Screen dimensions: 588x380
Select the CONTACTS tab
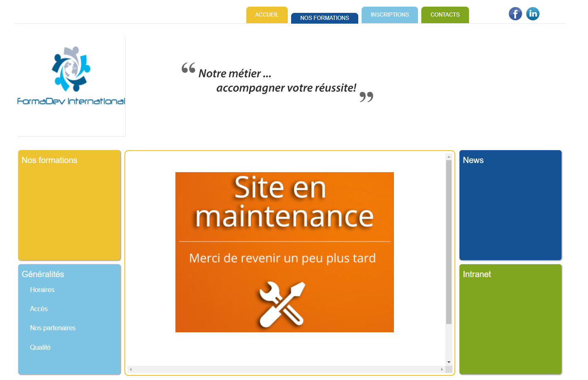coord(445,15)
